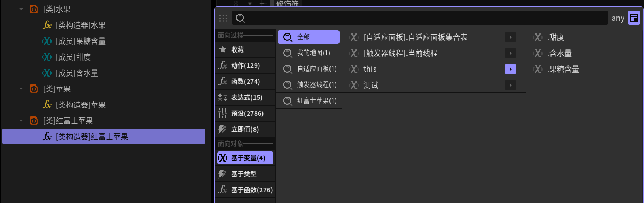Screen dimensions: 644x203
Task: Filter by 红富士苹果(1)
Action: [309, 101]
